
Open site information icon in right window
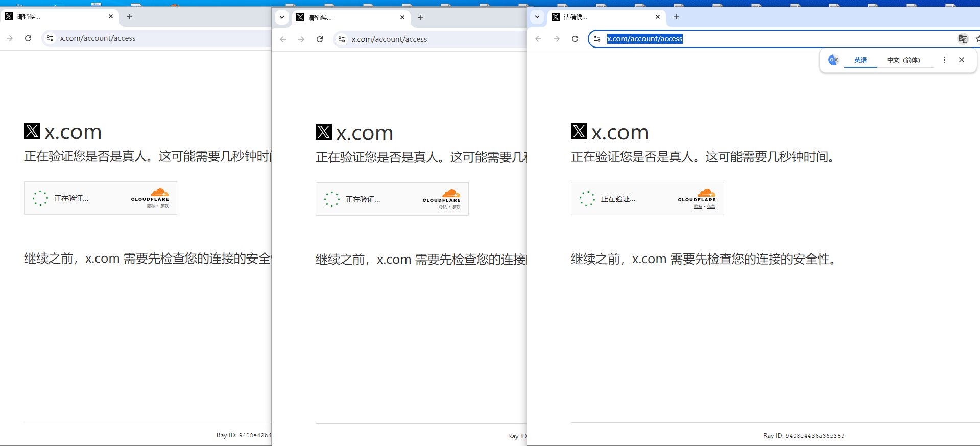(x=597, y=39)
